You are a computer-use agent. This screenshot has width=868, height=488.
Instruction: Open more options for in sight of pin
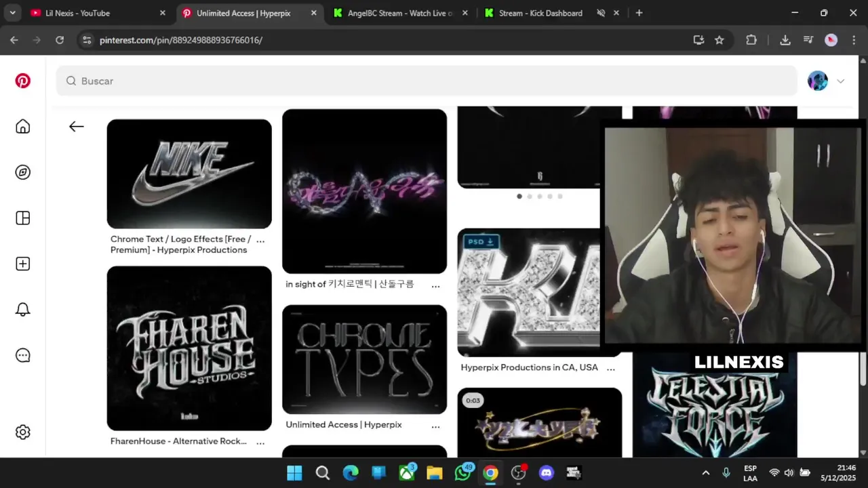click(435, 285)
